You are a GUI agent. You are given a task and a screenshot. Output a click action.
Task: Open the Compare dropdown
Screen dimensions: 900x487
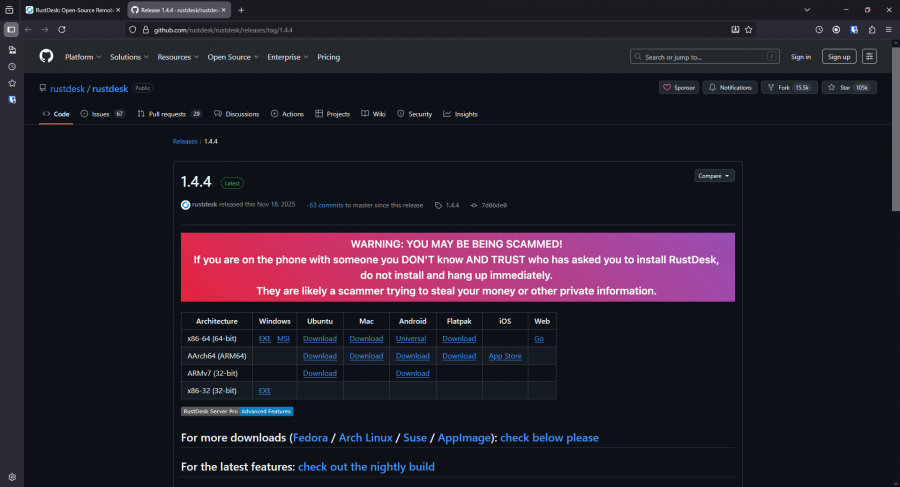[714, 176]
